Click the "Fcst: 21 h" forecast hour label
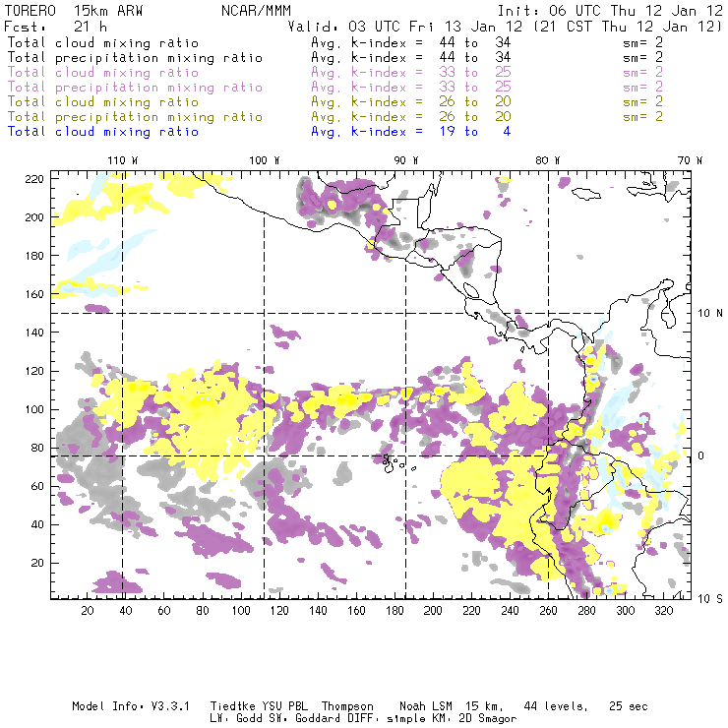 [x=55, y=27]
